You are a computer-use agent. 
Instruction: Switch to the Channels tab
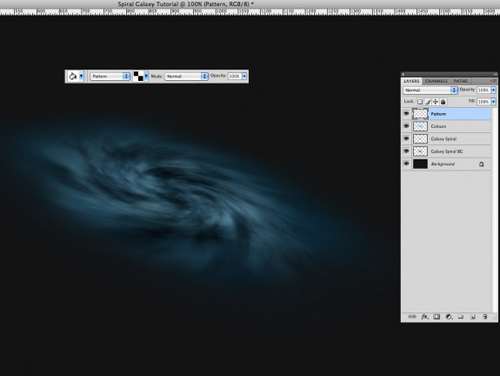click(x=436, y=81)
